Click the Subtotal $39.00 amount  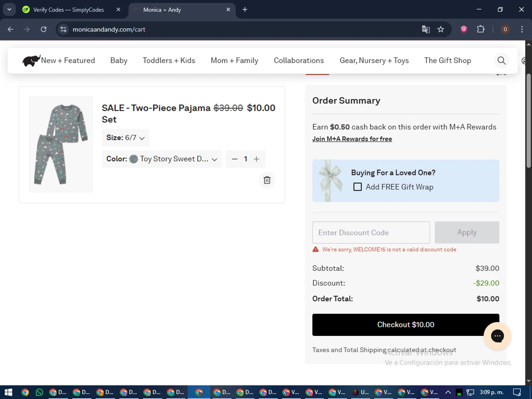click(487, 268)
